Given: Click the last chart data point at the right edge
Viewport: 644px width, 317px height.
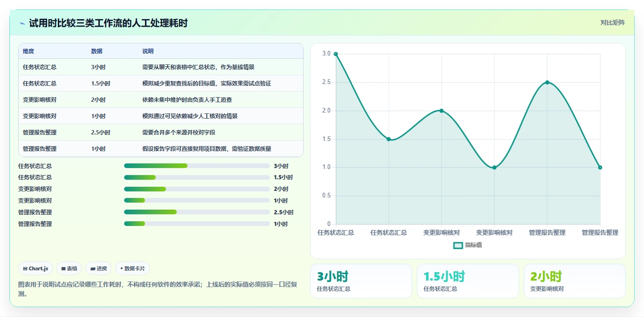Looking at the screenshot, I should [x=600, y=168].
